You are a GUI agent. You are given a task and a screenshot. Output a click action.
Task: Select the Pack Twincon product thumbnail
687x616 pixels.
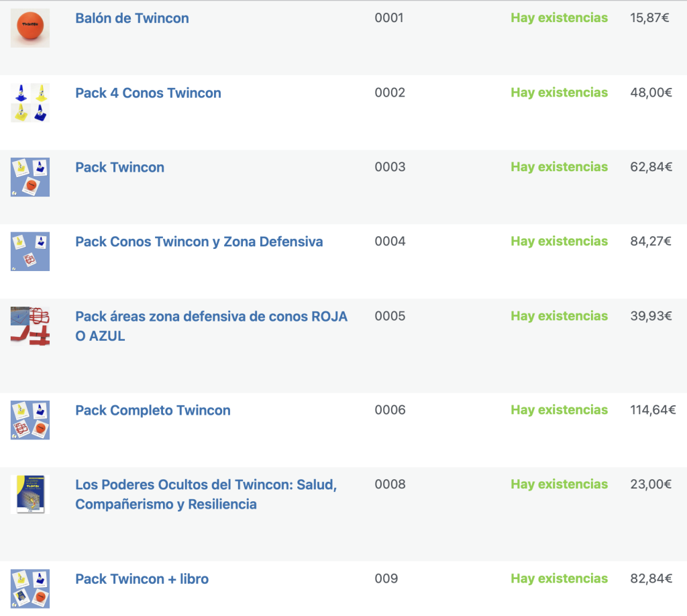(x=30, y=177)
